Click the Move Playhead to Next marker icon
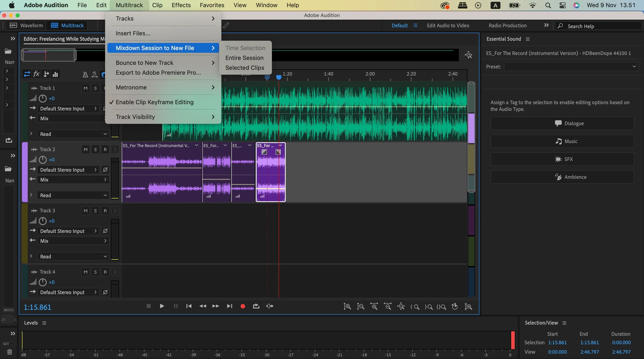 tap(229, 306)
